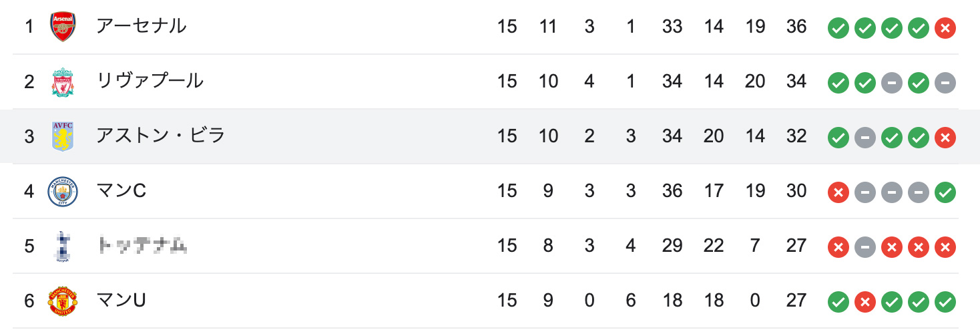Viewport: 980px width, 330px height.
Task: Open the アストン・ビラ team link
Action: tap(160, 136)
